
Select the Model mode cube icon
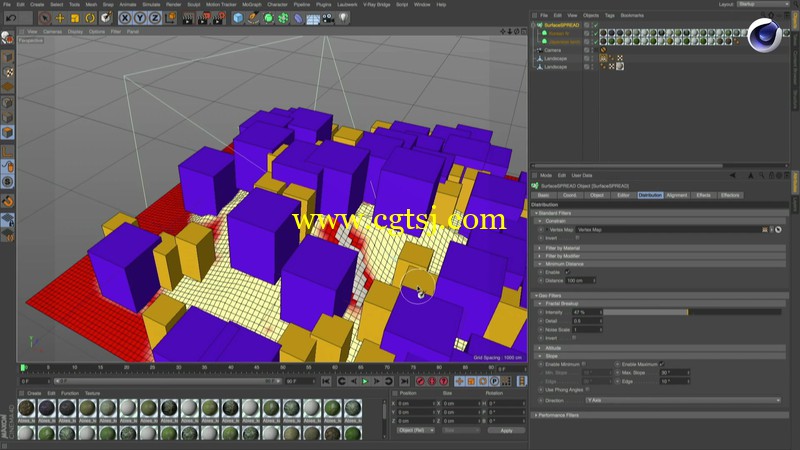point(8,57)
